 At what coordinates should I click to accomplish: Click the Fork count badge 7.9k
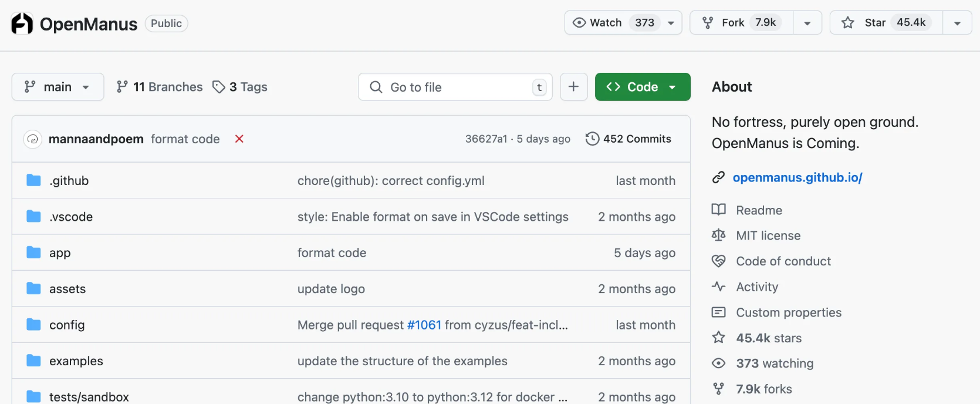(x=766, y=22)
